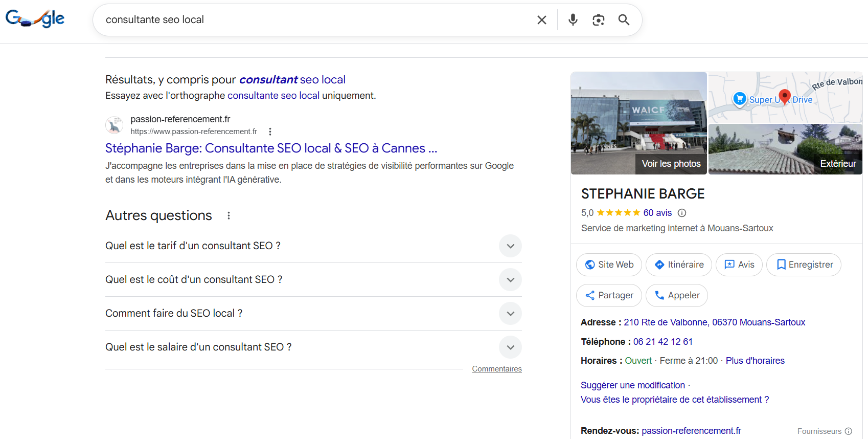Open three-dot menu next to Autres questions
This screenshot has width=868, height=439.
point(229,215)
